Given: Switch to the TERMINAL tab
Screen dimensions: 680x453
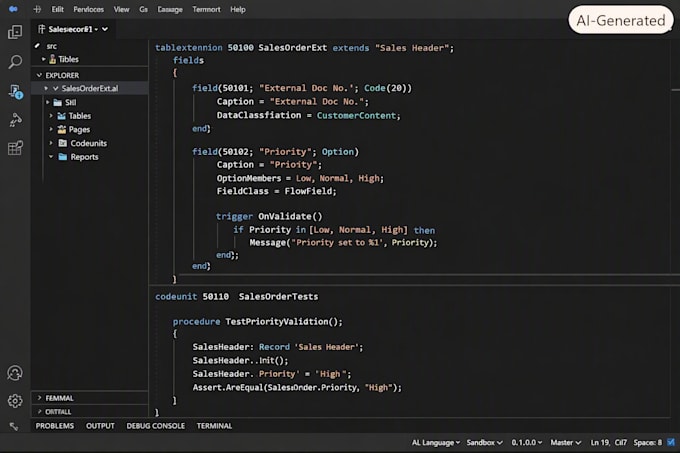Looking at the screenshot, I should point(214,426).
